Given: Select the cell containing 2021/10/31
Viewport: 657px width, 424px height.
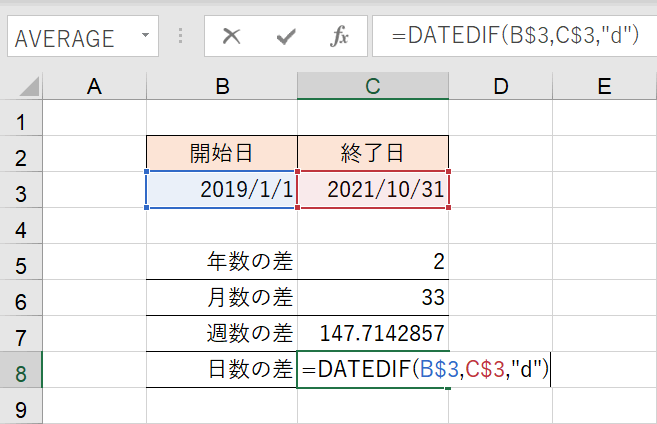Looking at the screenshot, I should coord(373,189).
